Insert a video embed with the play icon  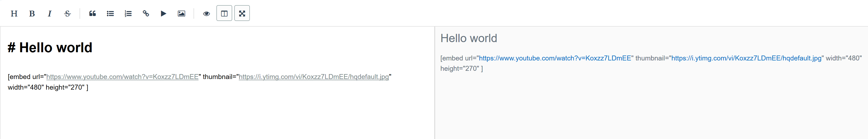(x=163, y=13)
